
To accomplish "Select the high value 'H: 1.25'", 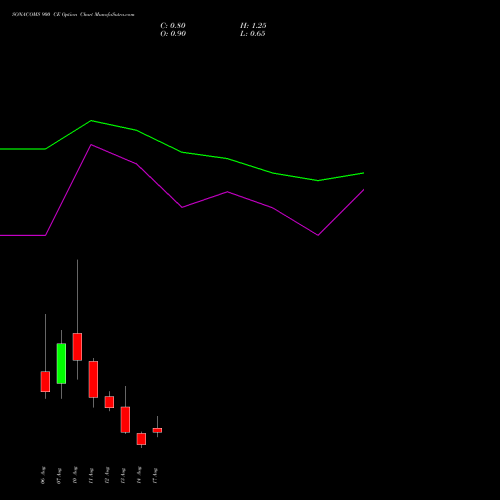I will coord(253,26).
